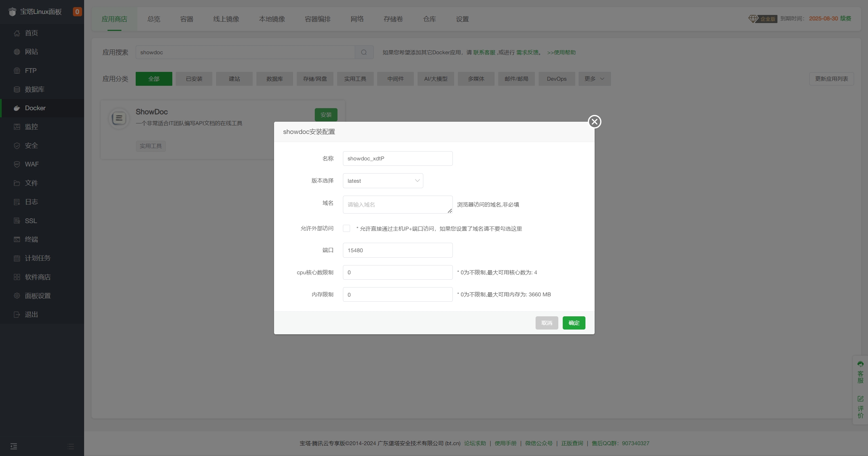The width and height of the screenshot is (868, 456).
Task: Switch to the 仓库 tab
Action: point(429,19)
